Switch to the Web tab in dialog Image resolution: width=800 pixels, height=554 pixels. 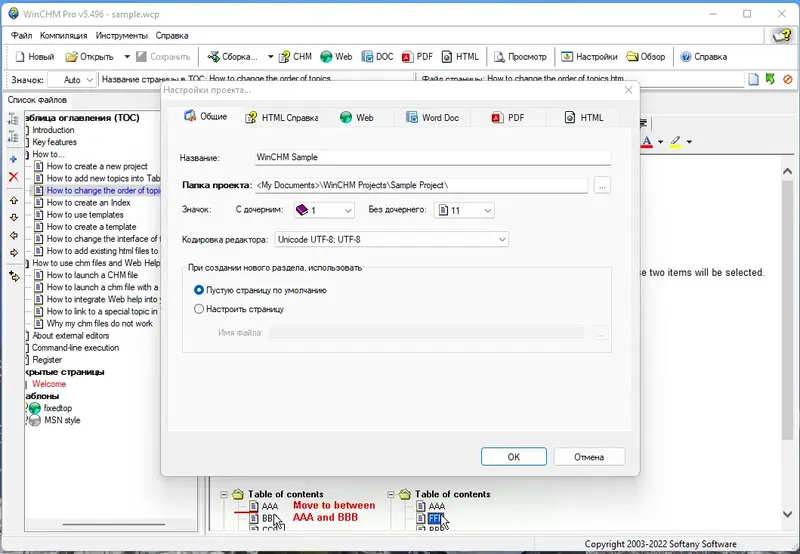click(x=357, y=118)
